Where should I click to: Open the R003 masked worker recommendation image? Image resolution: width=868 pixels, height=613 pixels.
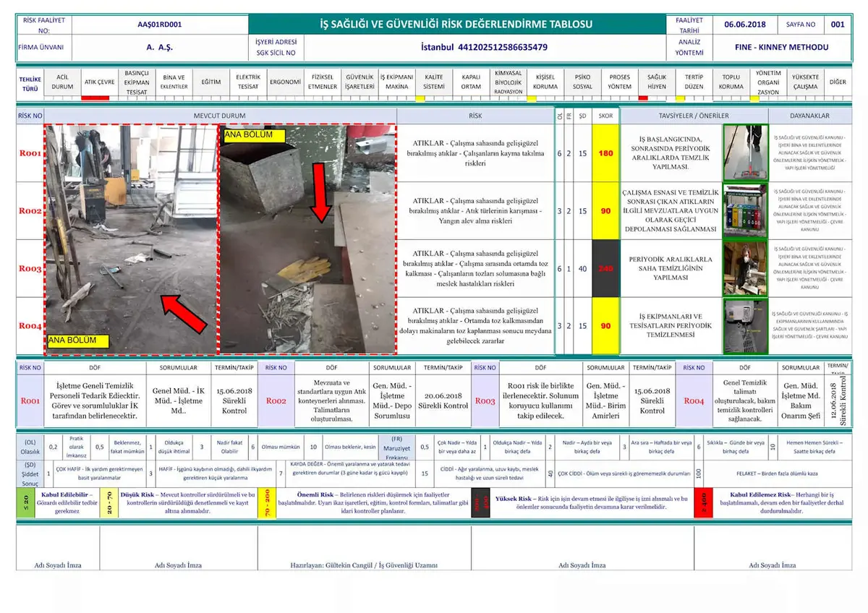pos(745,267)
